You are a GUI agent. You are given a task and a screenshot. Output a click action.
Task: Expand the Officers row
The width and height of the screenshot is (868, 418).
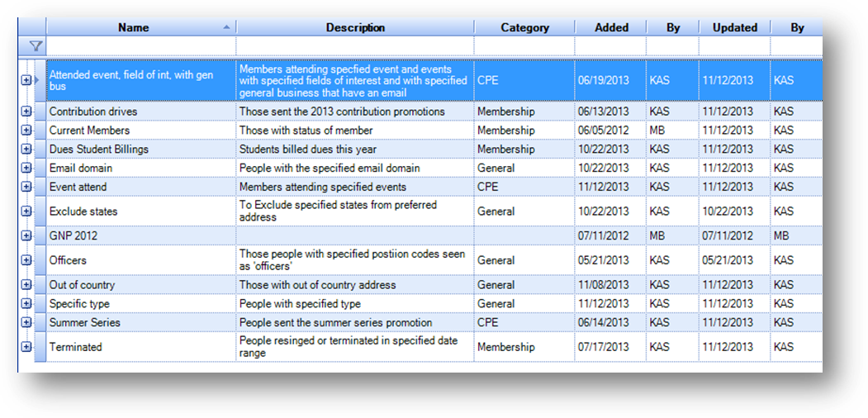26,259
